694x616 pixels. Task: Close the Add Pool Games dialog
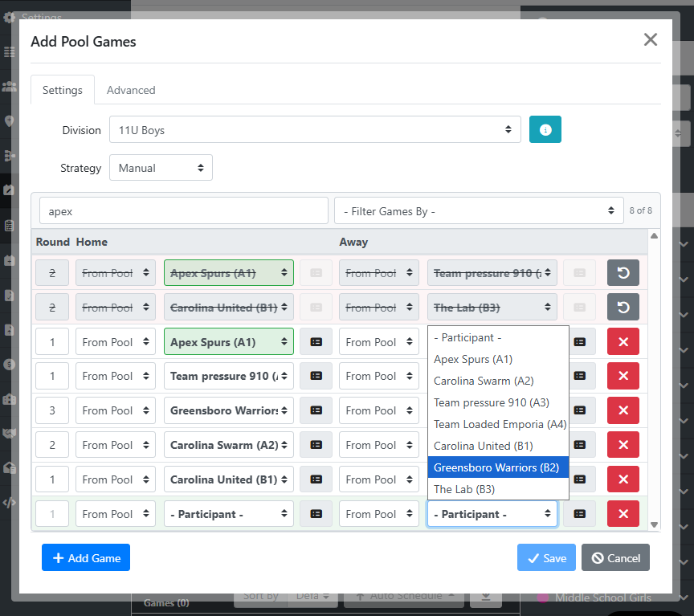(x=650, y=40)
